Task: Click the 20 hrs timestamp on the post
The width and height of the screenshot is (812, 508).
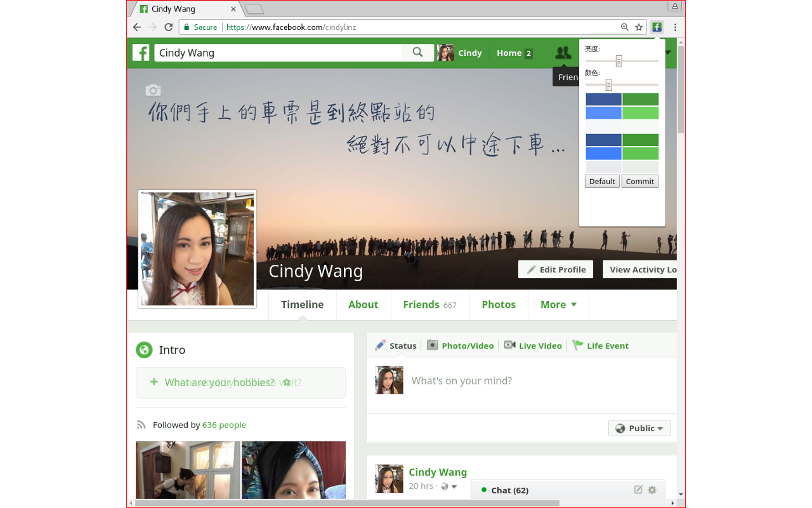Action: pos(421,486)
